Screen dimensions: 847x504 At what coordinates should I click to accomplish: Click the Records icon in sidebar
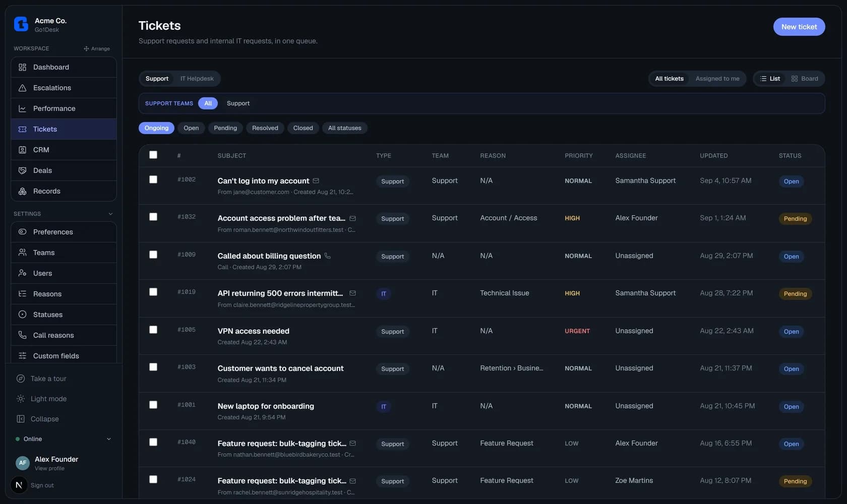(x=22, y=191)
